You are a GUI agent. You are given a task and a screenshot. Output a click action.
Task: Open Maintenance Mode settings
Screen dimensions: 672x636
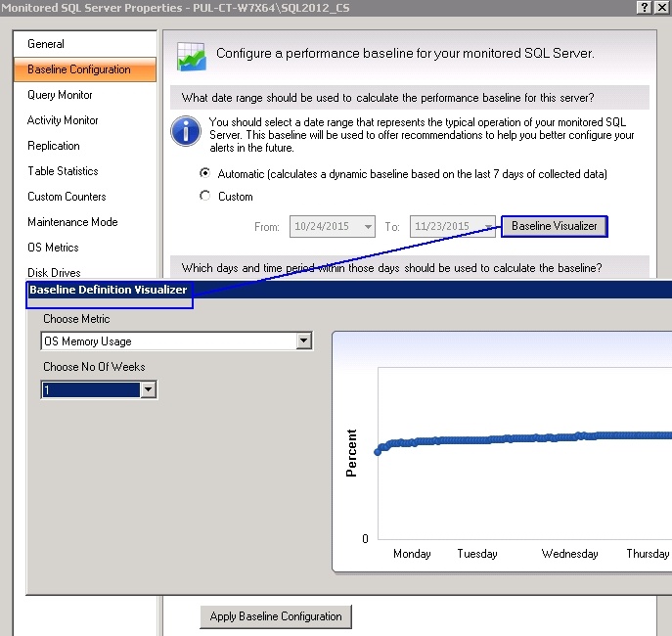[72, 222]
